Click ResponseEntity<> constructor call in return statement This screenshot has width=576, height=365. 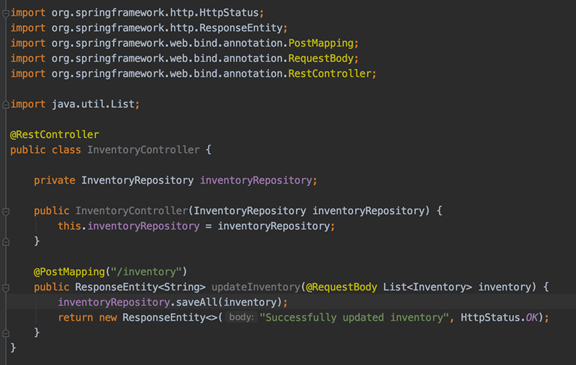pos(170,318)
